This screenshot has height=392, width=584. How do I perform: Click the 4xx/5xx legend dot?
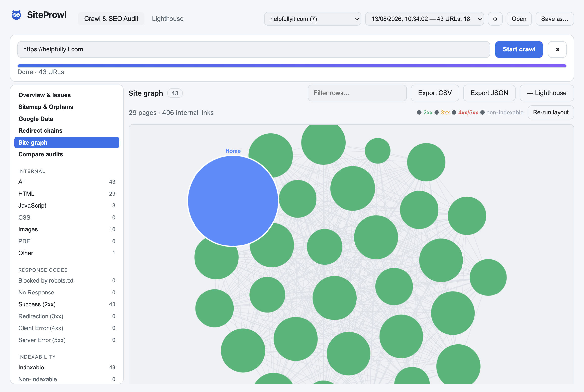tap(454, 113)
